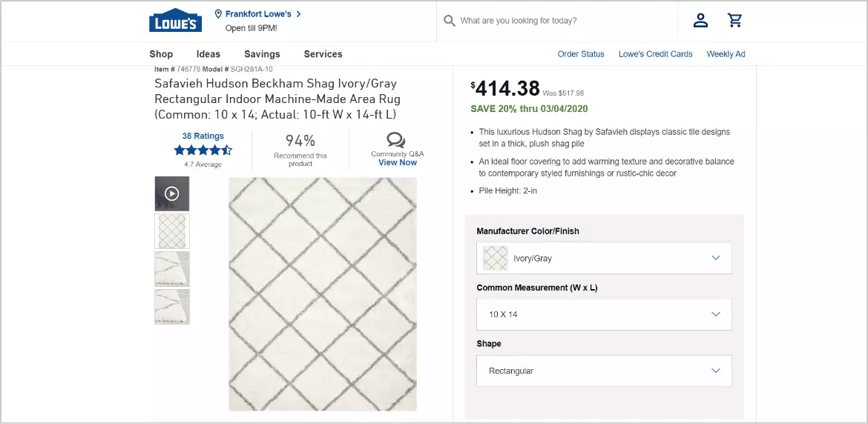Open the Ideas menu
868x424 pixels.
(x=208, y=54)
